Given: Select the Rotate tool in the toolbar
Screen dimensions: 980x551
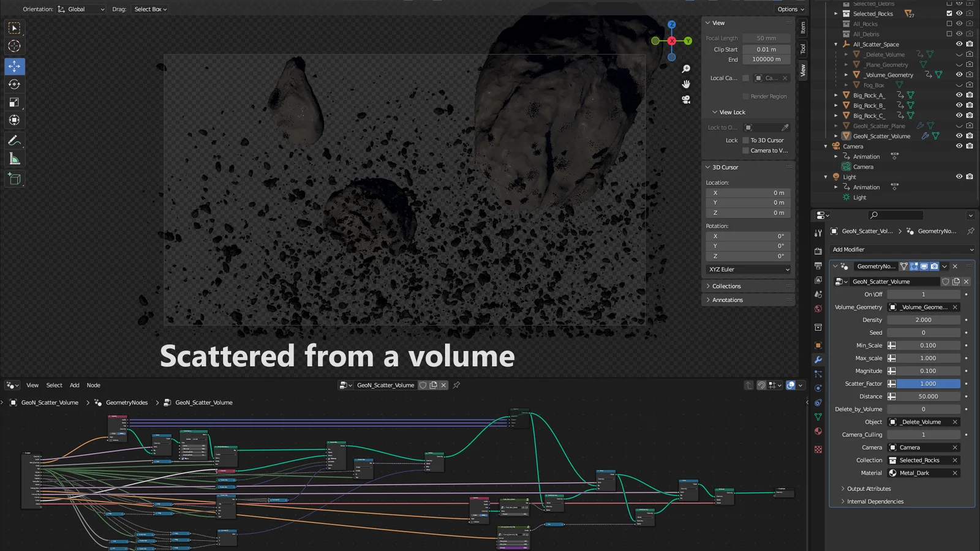Looking at the screenshot, I should click(15, 84).
